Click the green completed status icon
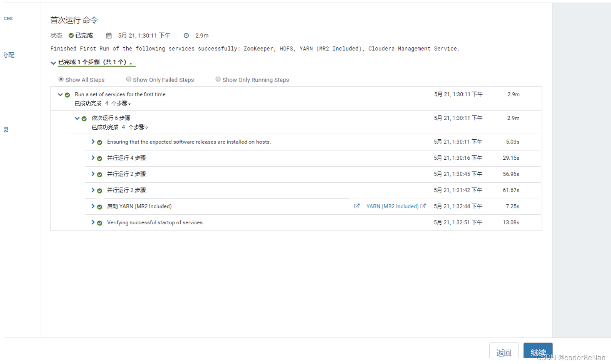This screenshot has width=611, height=364. click(71, 35)
